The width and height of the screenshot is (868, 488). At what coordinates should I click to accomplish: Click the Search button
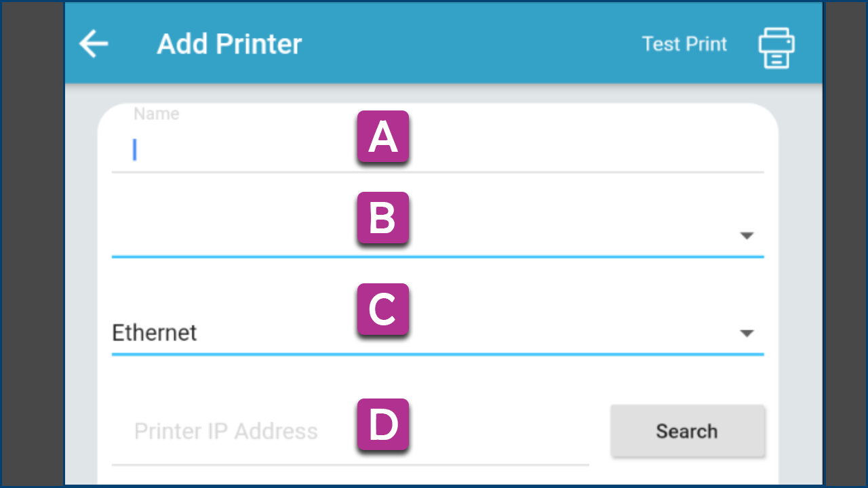pyautogui.click(x=688, y=431)
